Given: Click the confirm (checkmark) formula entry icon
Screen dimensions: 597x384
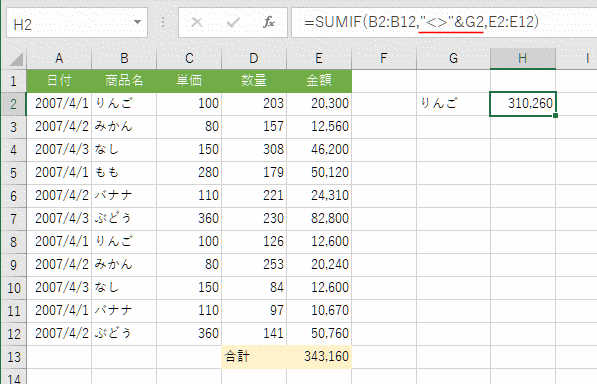Looking at the screenshot, I should pyautogui.click(x=233, y=22).
